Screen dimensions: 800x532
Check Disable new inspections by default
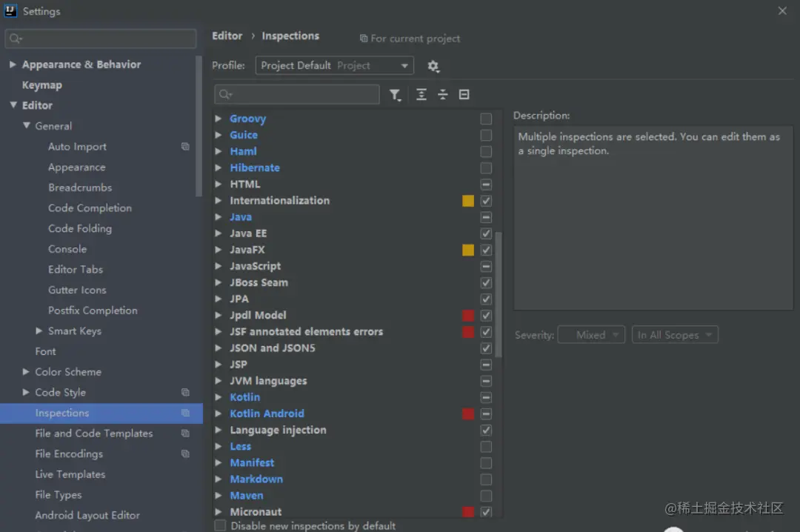pyautogui.click(x=220, y=525)
